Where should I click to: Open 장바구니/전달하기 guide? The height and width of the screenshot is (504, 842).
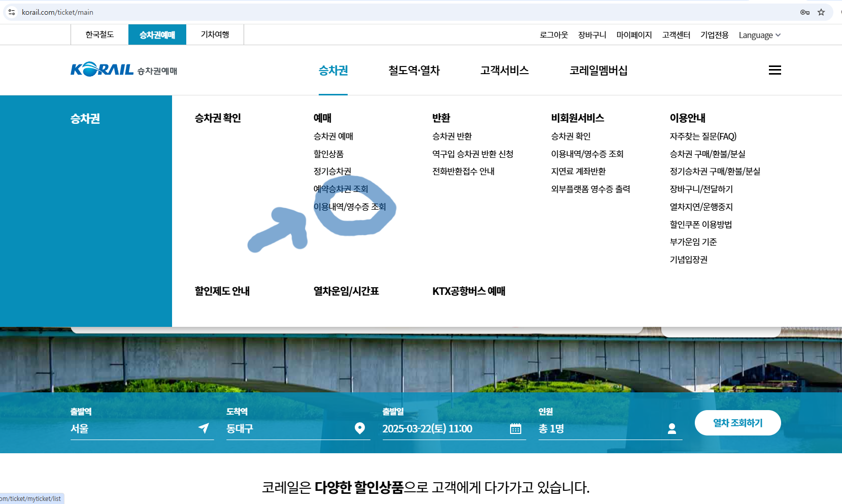(x=701, y=189)
